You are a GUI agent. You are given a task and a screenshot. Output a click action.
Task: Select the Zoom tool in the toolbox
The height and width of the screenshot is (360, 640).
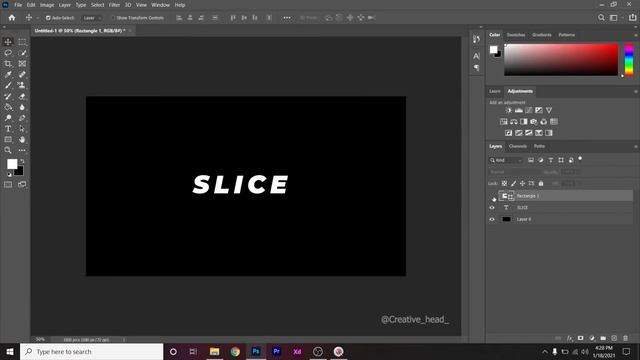coord(8,150)
